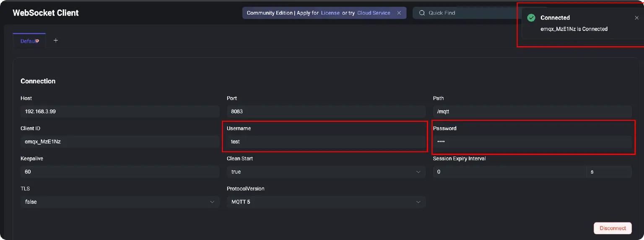644x240 pixels.
Task: Open the ProtocolVersion dropdown
Action: click(x=326, y=202)
